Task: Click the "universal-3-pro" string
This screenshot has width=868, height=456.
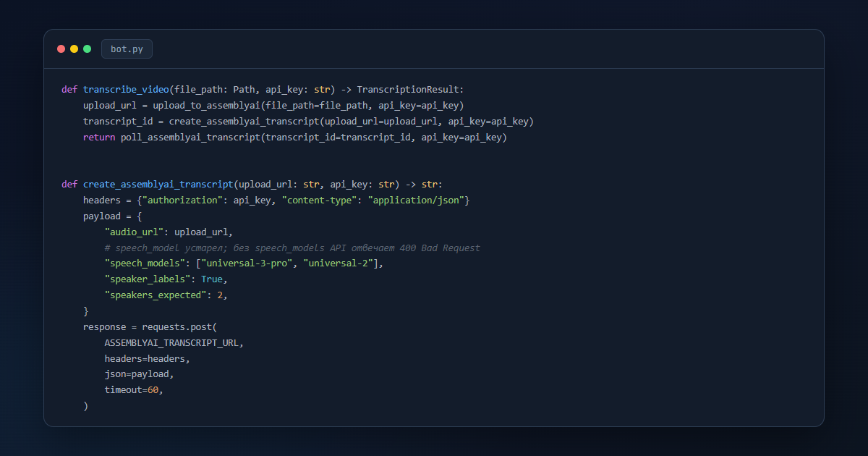Action: [x=247, y=264]
